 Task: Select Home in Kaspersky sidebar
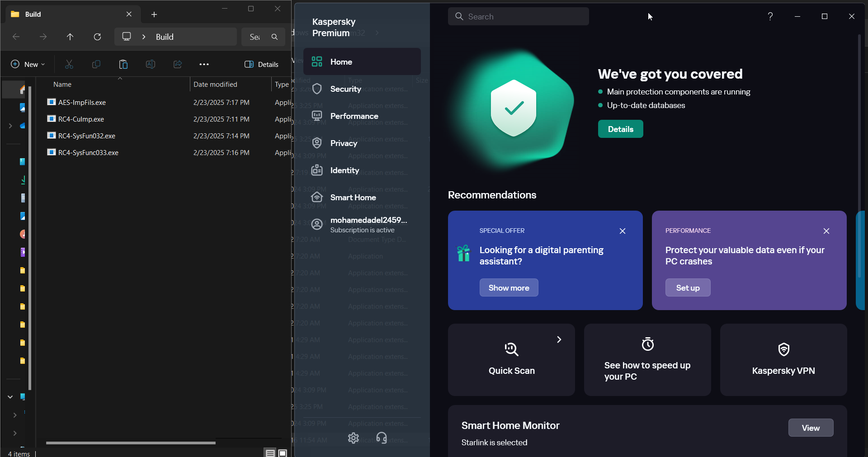point(362,62)
